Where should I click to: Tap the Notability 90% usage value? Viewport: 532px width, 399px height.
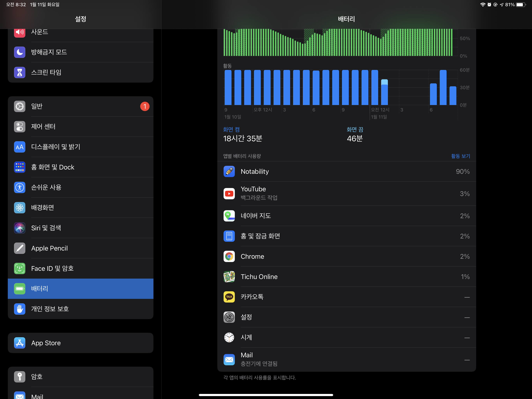462,172
